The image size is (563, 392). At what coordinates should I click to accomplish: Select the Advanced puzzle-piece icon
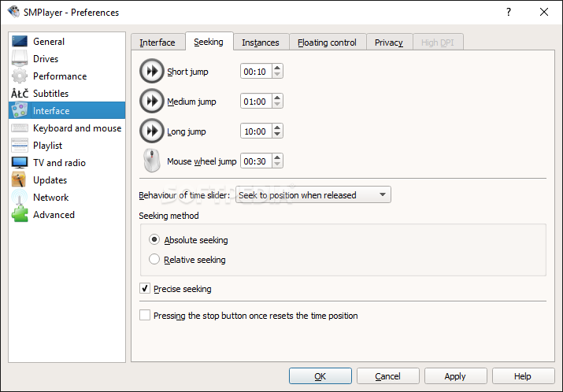click(20, 214)
